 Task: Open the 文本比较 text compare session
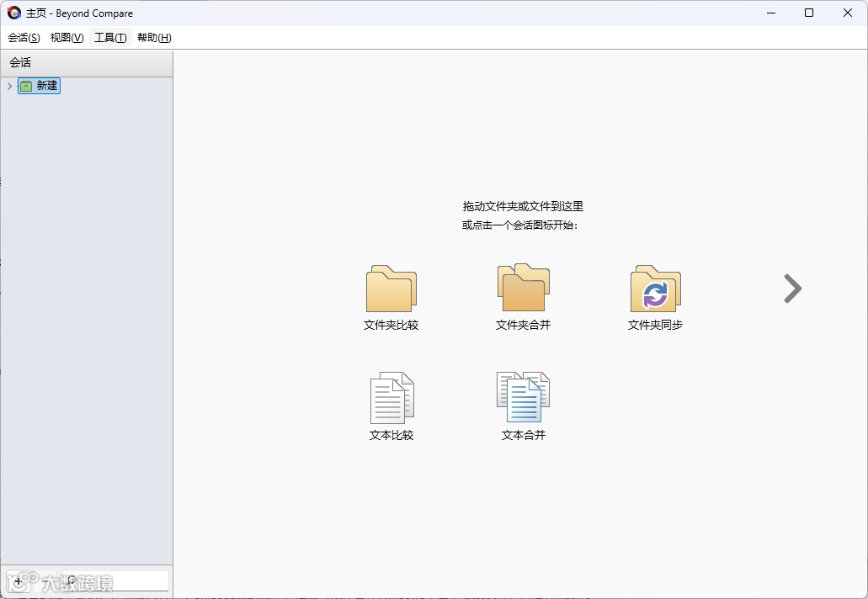point(391,406)
